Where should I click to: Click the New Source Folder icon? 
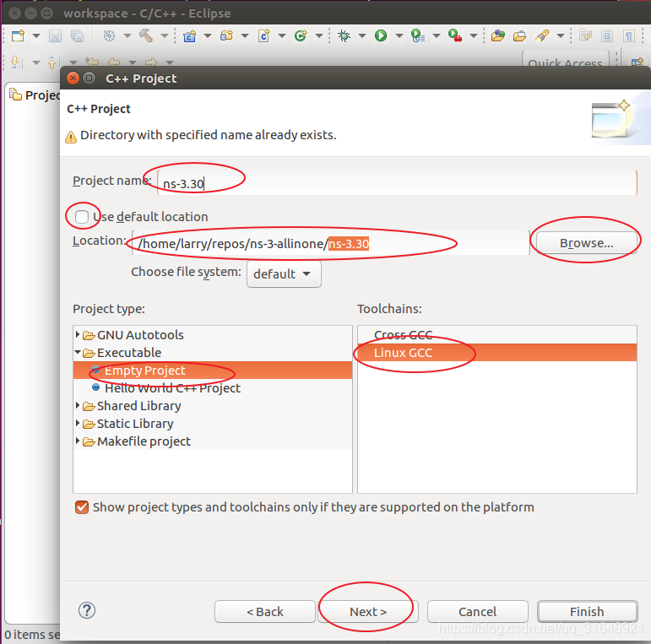point(226,35)
